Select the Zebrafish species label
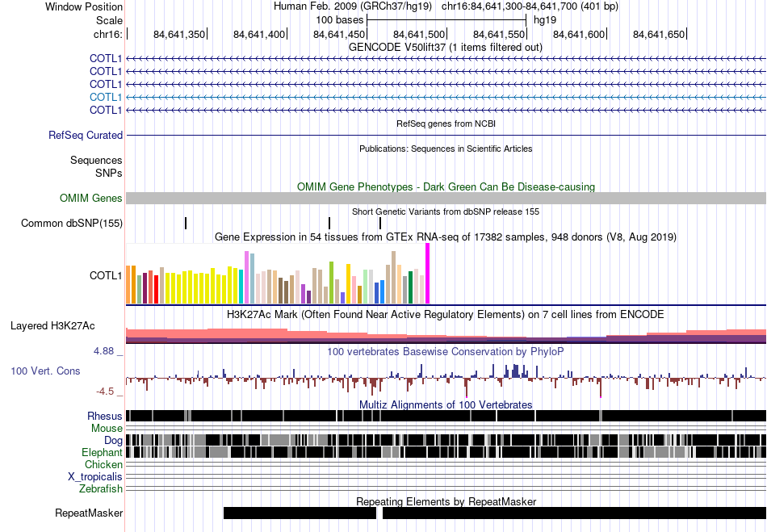 coord(101,488)
